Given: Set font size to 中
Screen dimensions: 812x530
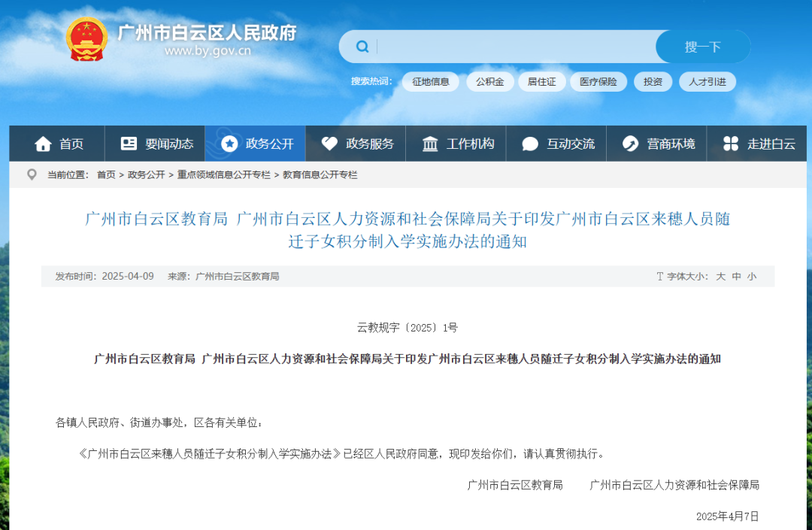Looking at the screenshot, I should pos(737,277).
